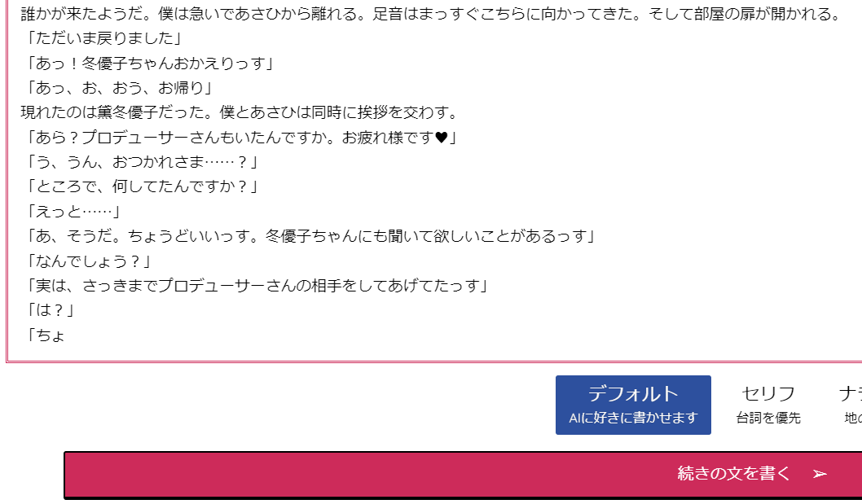This screenshot has height=504, width=862.
Task: Place cursor at end of 「ちょ line
Action: (65, 335)
